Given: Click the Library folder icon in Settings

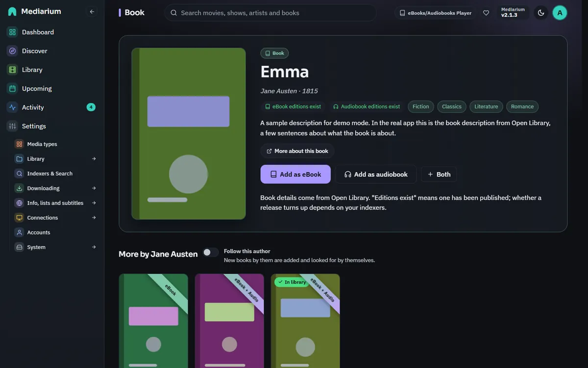Looking at the screenshot, I should coord(19,159).
